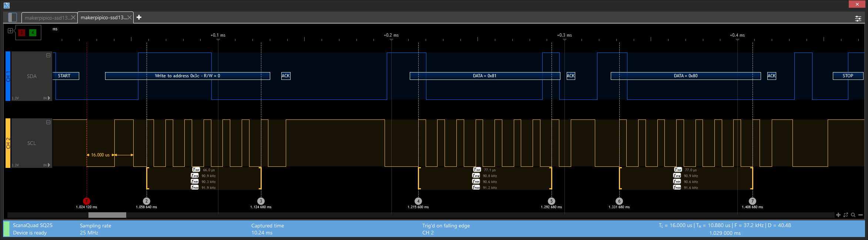Click the 1.029 000 ms cursor time
The image size is (868, 240).
pos(725,233)
